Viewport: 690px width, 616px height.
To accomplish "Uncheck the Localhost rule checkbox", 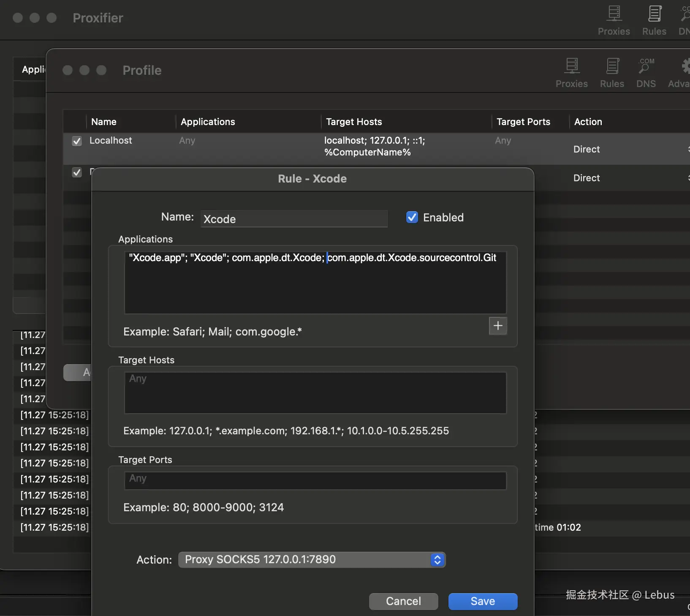I will click(x=77, y=141).
